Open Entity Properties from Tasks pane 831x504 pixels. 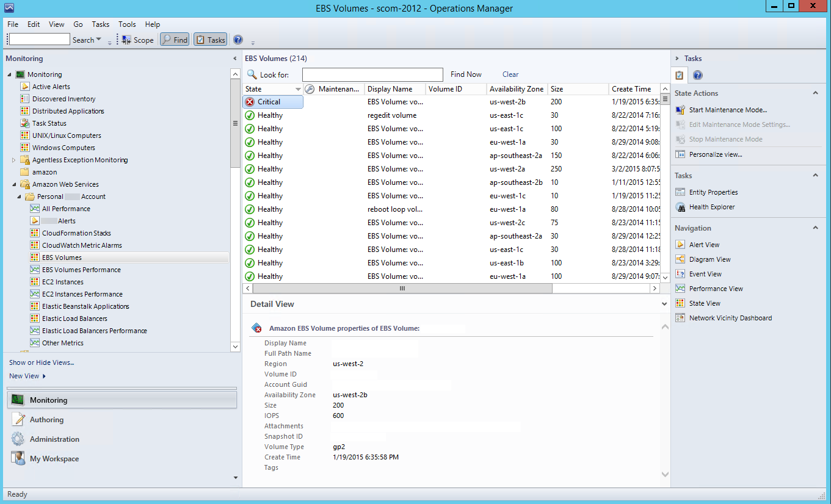(713, 192)
